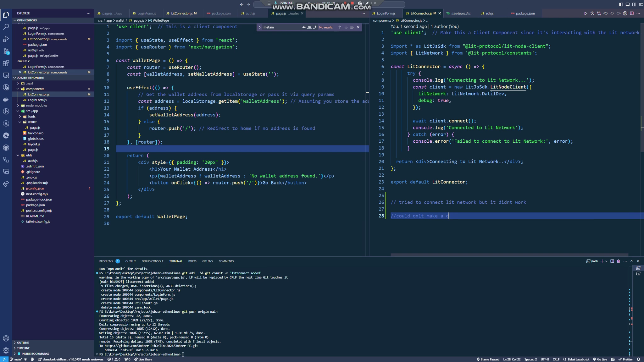Open the GitHub view in activity bar
The image size is (644, 362).
pos(6,148)
